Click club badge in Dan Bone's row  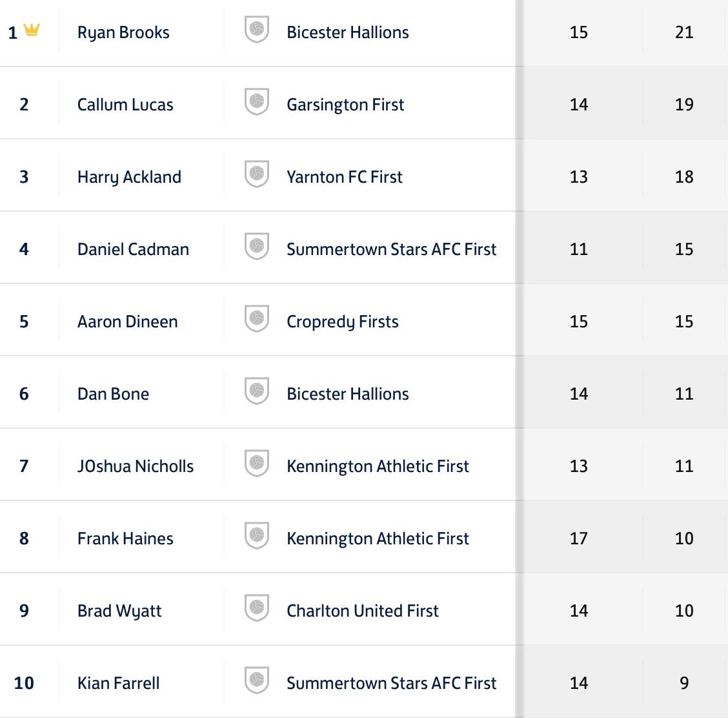[257, 392]
